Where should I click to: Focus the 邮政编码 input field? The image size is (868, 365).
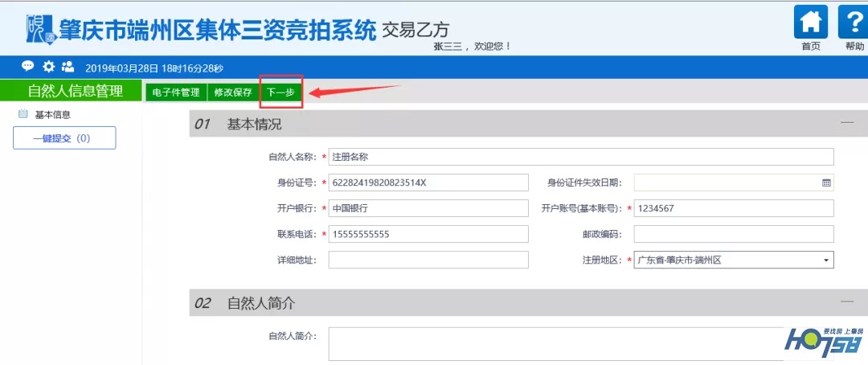tap(734, 234)
